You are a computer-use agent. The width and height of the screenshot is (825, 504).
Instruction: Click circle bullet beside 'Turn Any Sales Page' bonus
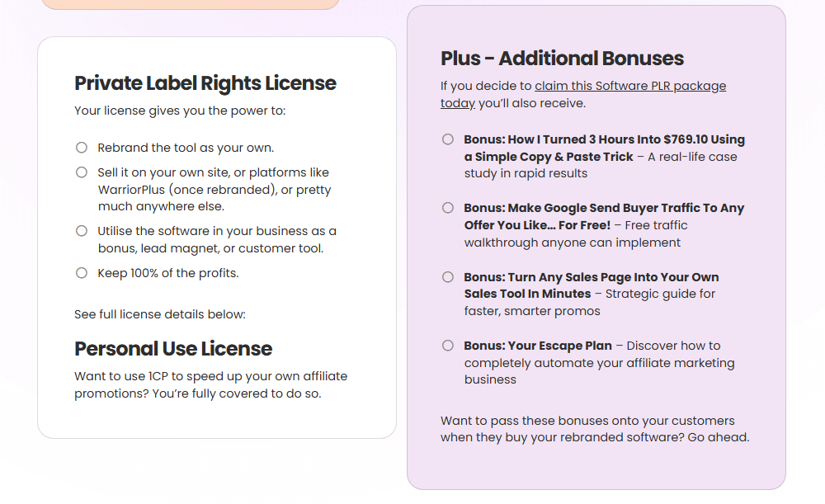tap(448, 276)
